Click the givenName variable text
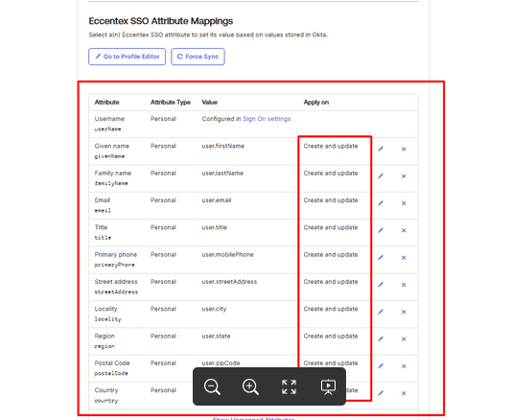511x420 pixels. [109, 156]
